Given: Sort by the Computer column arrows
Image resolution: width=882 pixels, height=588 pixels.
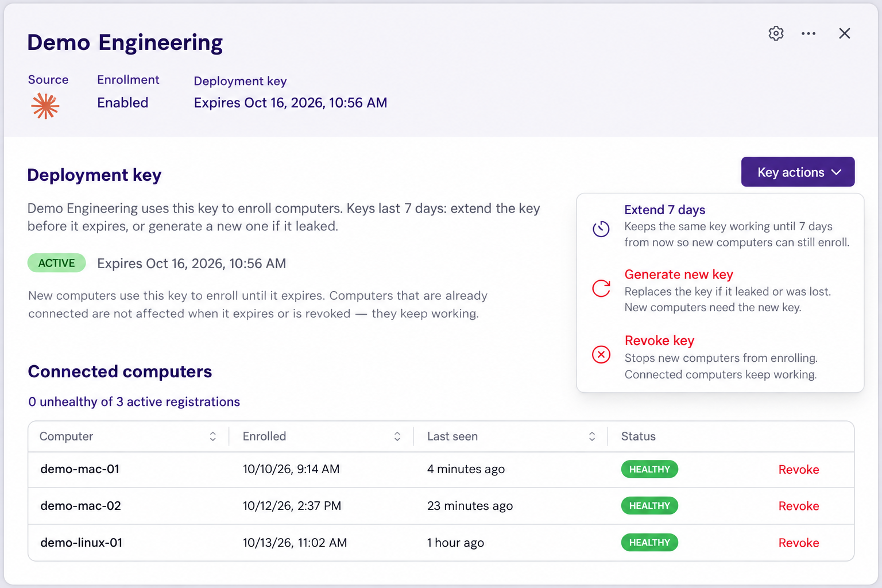Looking at the screenshot, I should coord(212,436).
